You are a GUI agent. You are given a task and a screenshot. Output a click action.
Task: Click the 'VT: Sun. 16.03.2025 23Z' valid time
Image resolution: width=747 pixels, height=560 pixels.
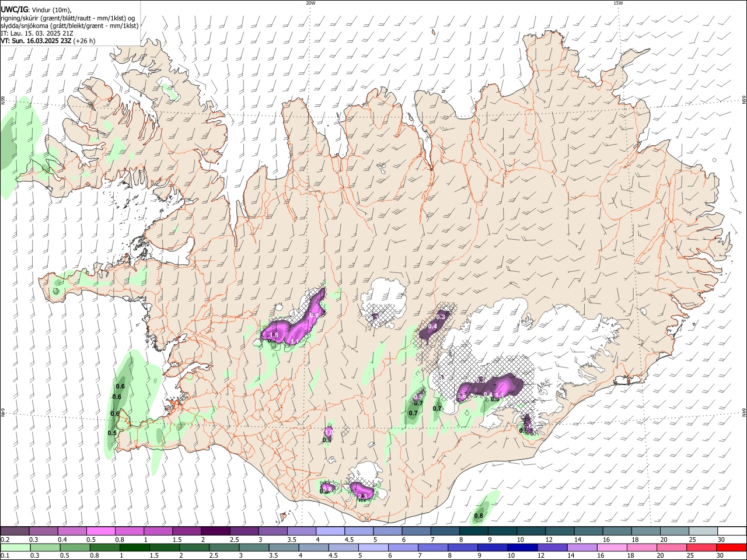coord(36,41)
